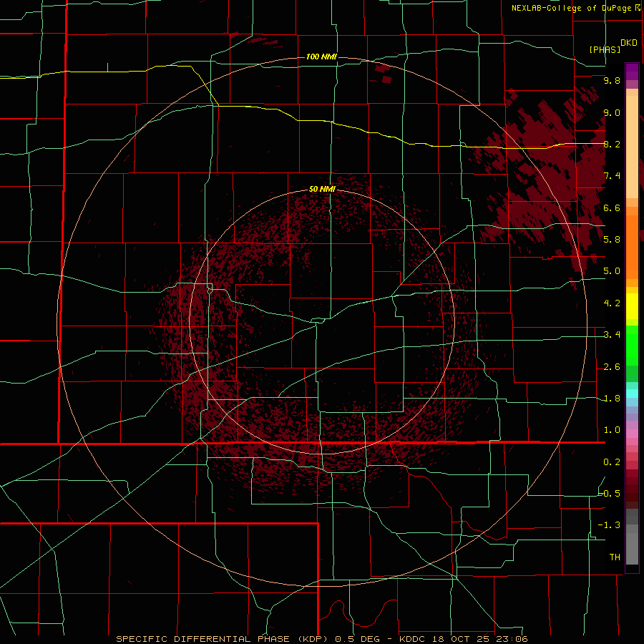This screenshot has width=644, height=644.
Task: Click the yellow segment of the color bar
Action: (632, 306)
